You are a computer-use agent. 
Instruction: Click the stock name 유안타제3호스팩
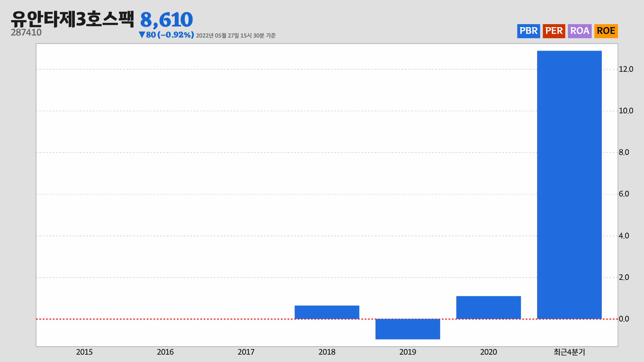(72, 19)
